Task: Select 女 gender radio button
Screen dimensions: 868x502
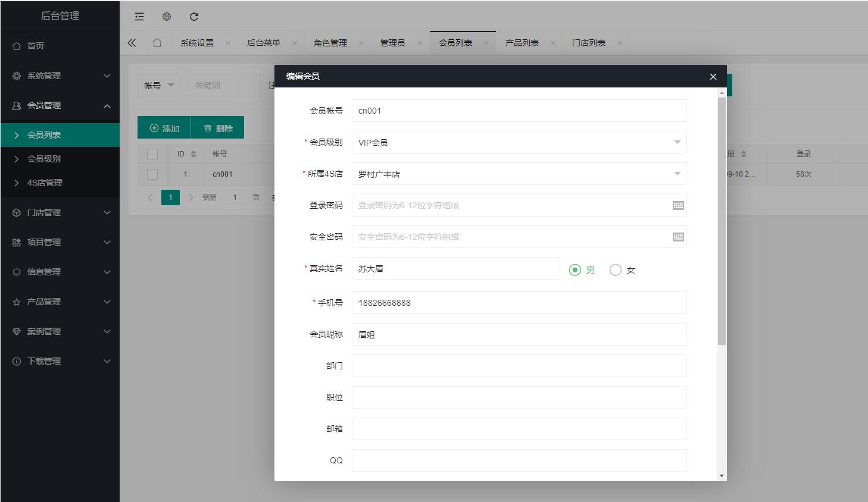Action: (x=616, y=270)
